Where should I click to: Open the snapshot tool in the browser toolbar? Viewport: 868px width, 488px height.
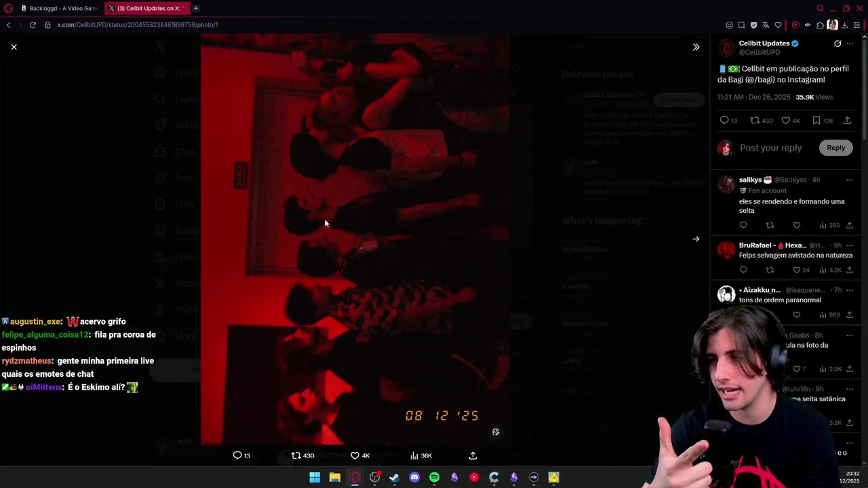(741, 25)
